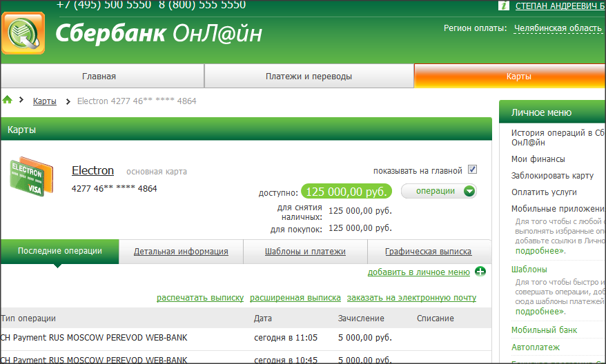Click the Зачисление column header

coord(361,318)
